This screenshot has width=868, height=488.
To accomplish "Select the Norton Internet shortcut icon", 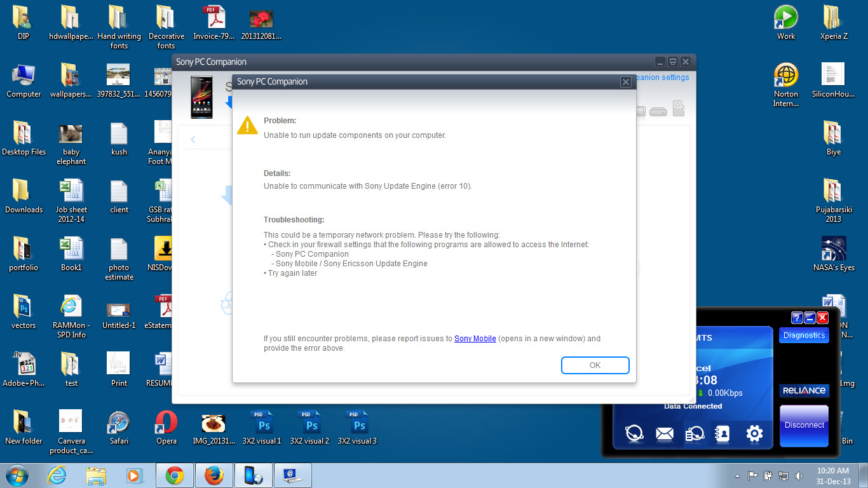I will coord(786,85).
